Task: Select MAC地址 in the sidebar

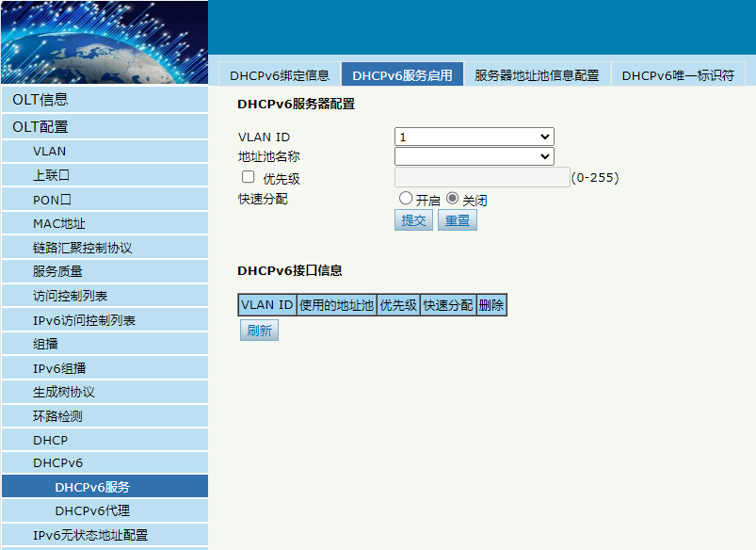Action: click(105, 223)
